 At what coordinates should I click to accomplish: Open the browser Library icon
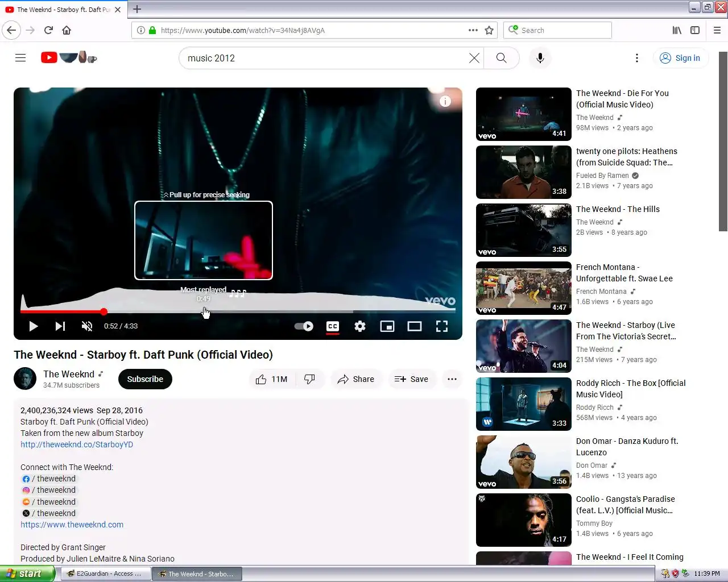pos(677,30)
